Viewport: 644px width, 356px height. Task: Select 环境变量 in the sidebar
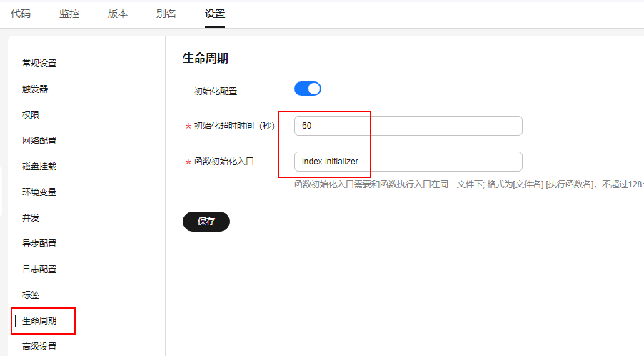tap(39, 192)
